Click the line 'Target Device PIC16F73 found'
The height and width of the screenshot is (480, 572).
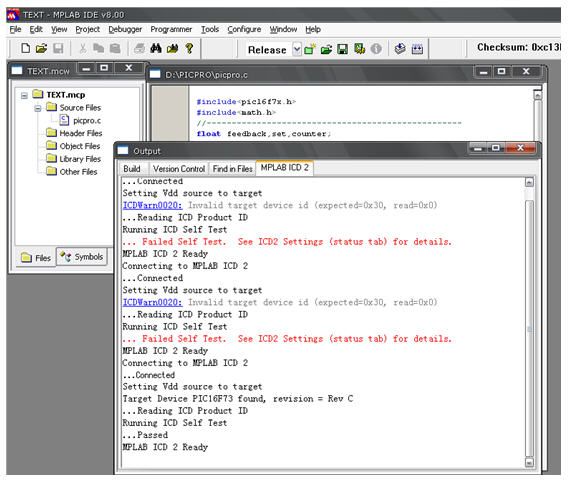coord(238,399)
